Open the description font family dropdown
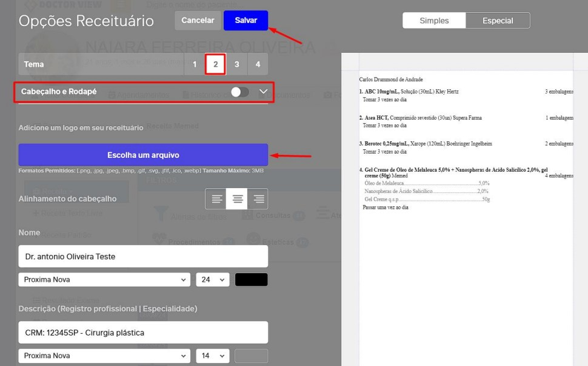Viewport: 588px width, 366px height. 104,356
